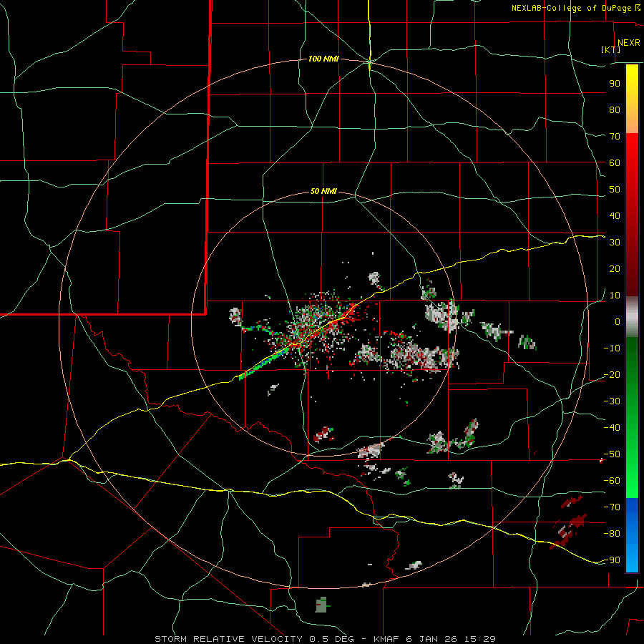Click the 80 value on velocity scale

coord(615,110)
